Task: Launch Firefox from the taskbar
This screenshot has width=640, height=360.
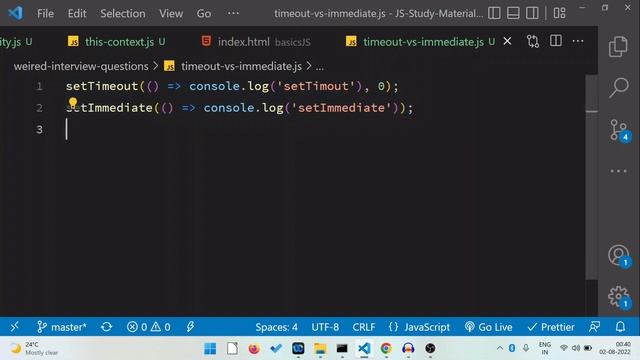Action: coord(253,349)
